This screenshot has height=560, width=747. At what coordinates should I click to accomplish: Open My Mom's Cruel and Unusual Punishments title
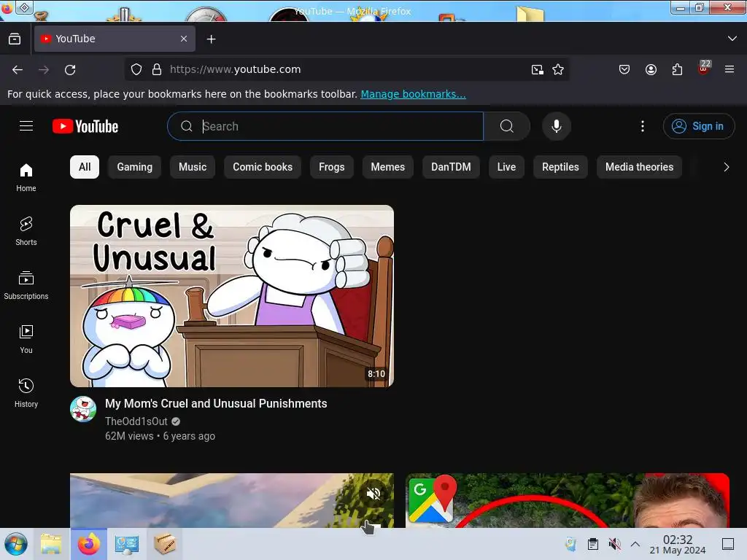point(216,403)
